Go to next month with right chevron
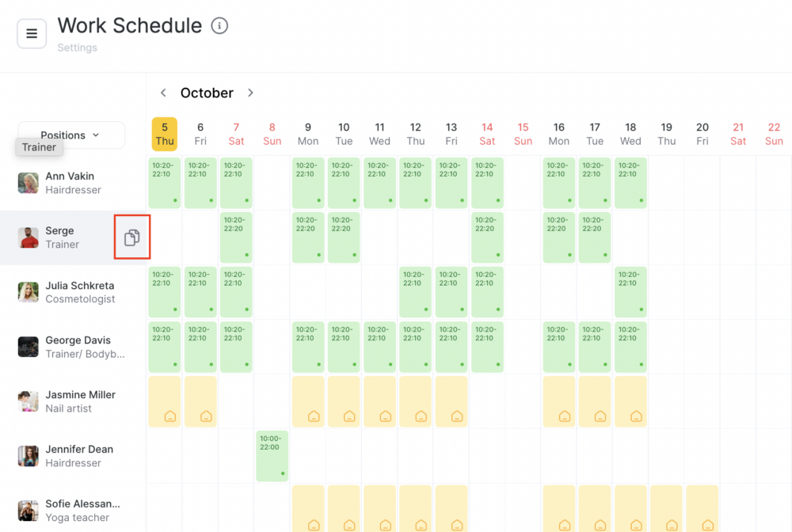Image resolution: width=792 pixels, height=532 pixels. point(250,93)
